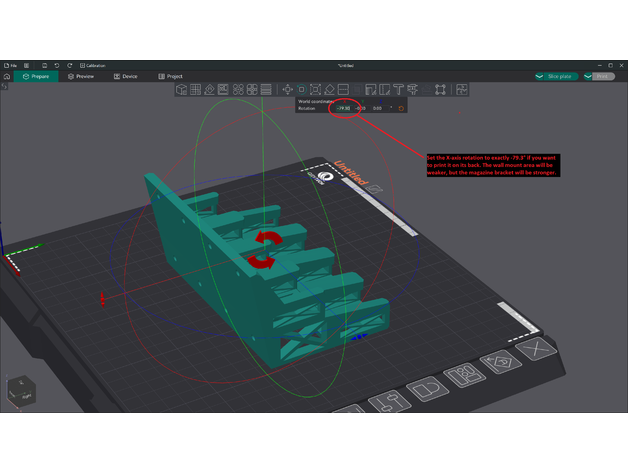Switch to the Preview tab
628x472 pixels.
click(x=81, y=76)
